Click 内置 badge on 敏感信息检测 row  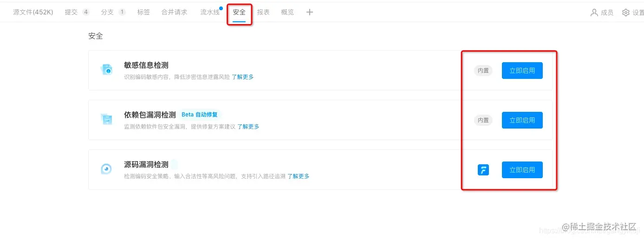483,71
